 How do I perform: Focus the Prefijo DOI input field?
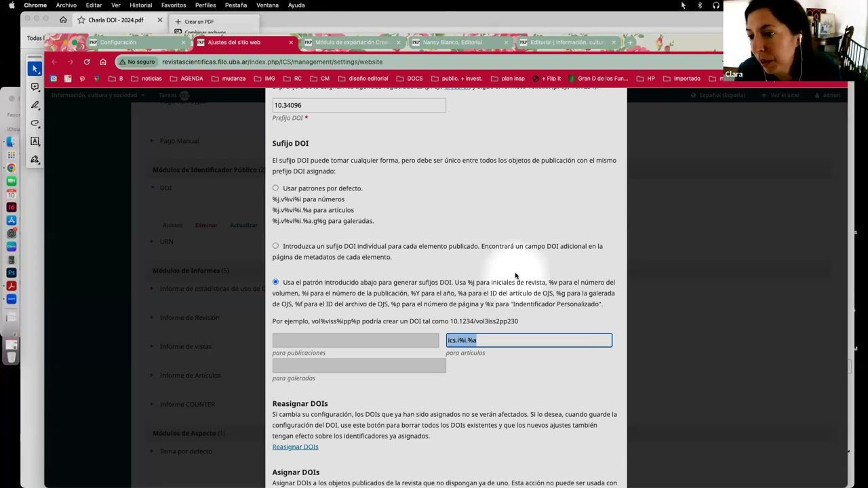pyautogui.click(x=359, y=105)
